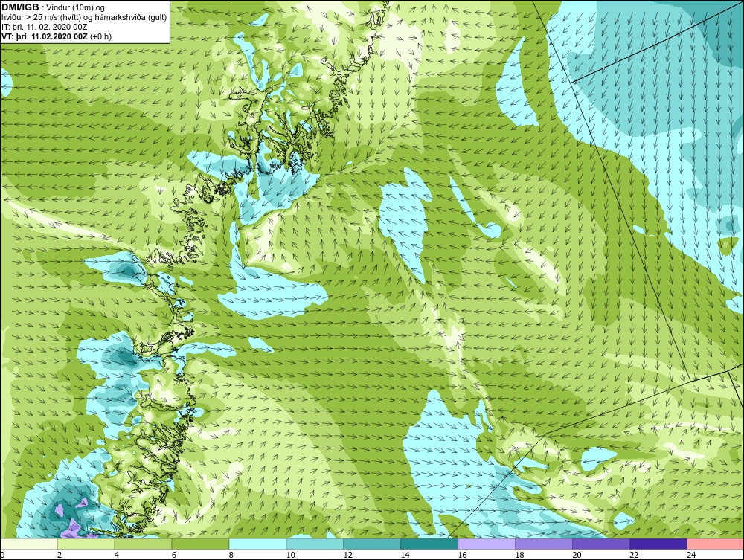Click the legend scale label '18'
The width and height of the screenshot is (744, 560).
tap(519, 555)
